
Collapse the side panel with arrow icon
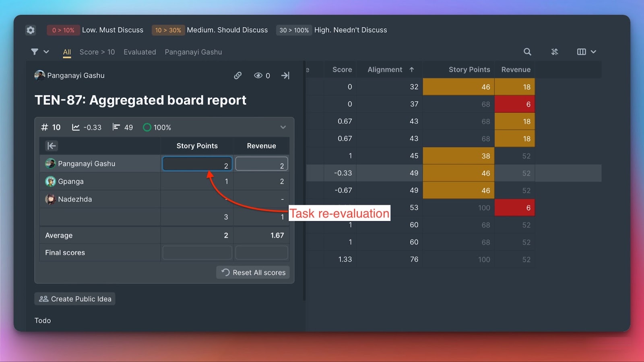point(285,76)
